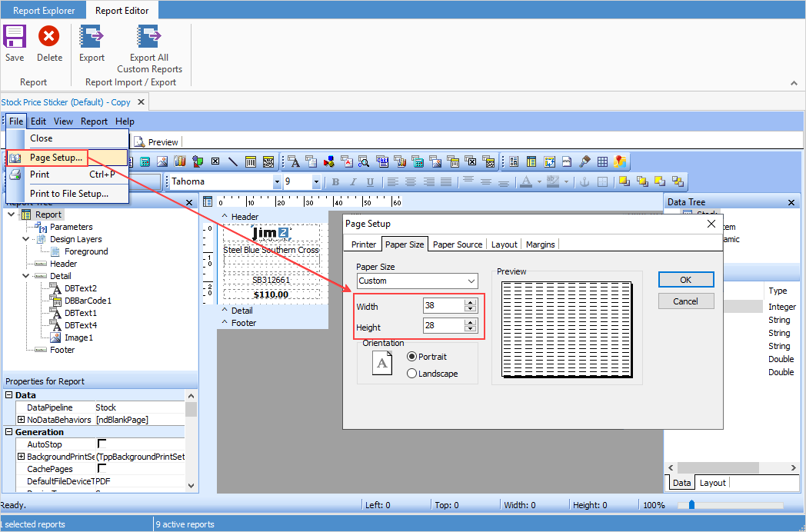The image size is (806, 532).
Task: Select the Landscape orientation option
Action: click(x=412, y=374)
